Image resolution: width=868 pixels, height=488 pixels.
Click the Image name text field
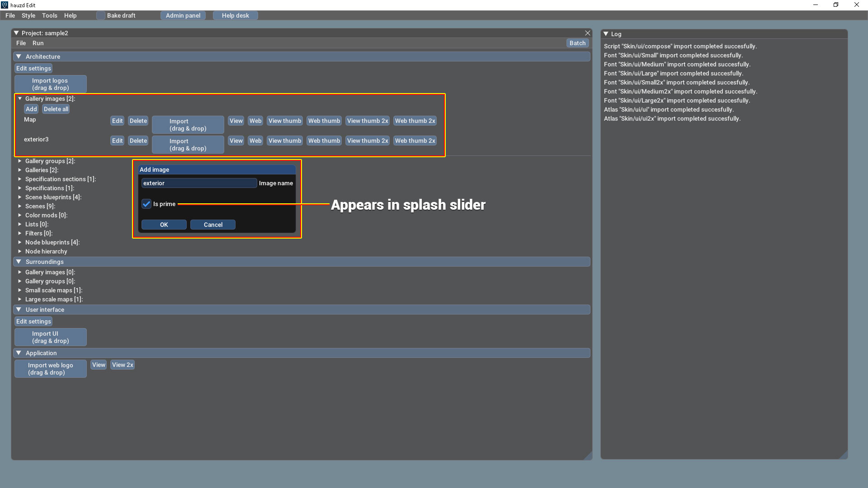199,183
